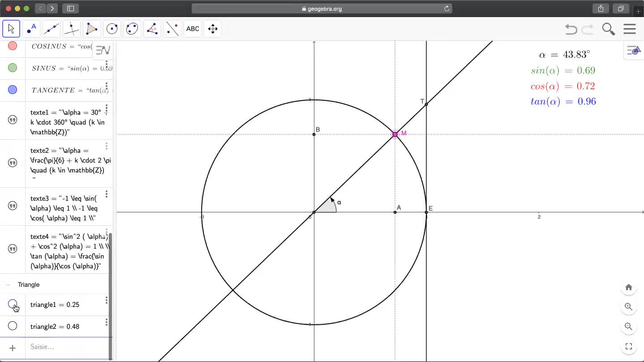Open more options for triangle2
This screenshot has width=644, height=362.
click(x=107, y=322)
